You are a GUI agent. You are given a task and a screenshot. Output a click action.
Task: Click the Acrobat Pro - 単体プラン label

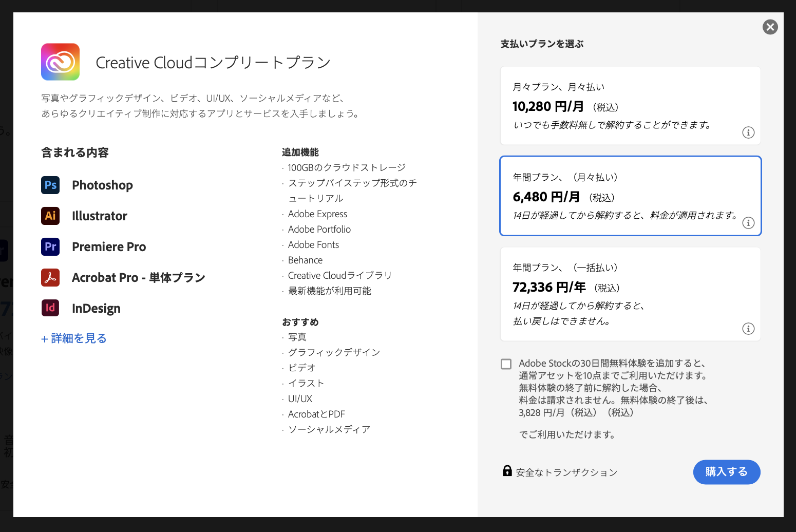(139, 278)
